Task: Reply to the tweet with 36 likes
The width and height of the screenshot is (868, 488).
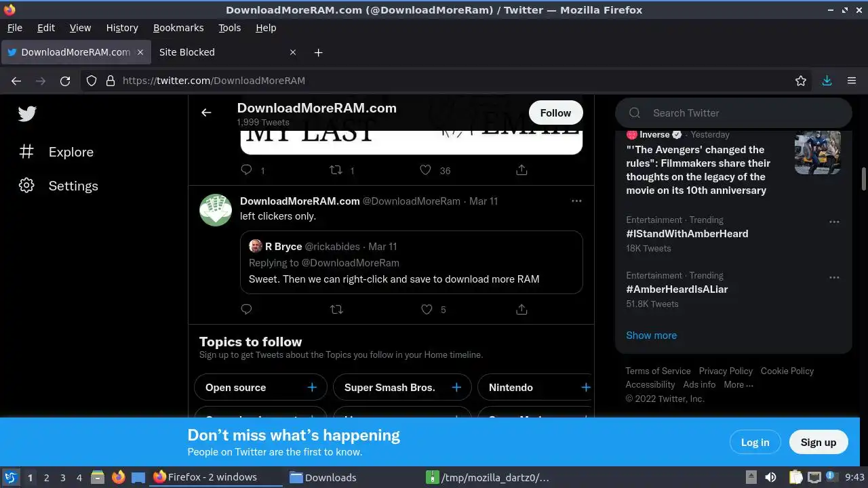Action: [x=246, y=170]
